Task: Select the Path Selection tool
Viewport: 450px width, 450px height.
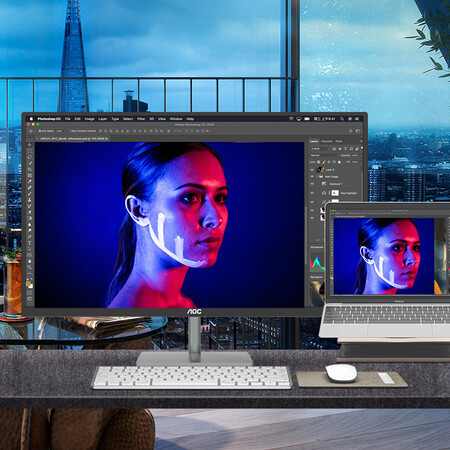Action: 30,249
